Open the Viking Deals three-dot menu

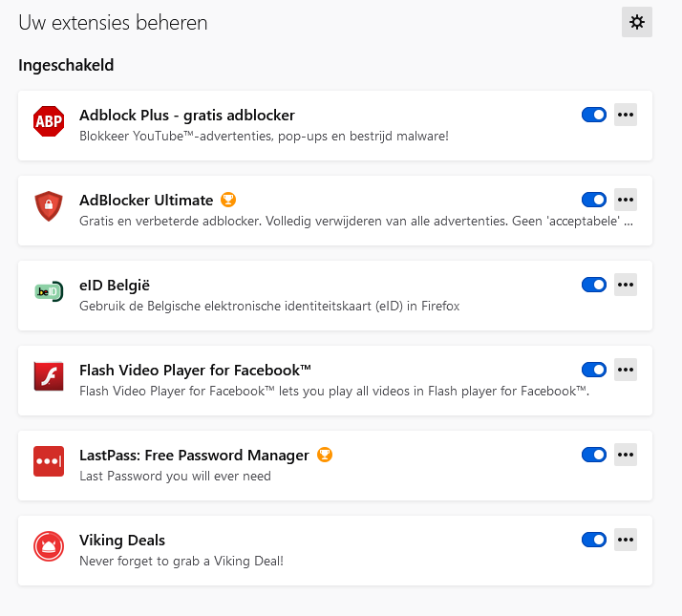pos(626,540)
